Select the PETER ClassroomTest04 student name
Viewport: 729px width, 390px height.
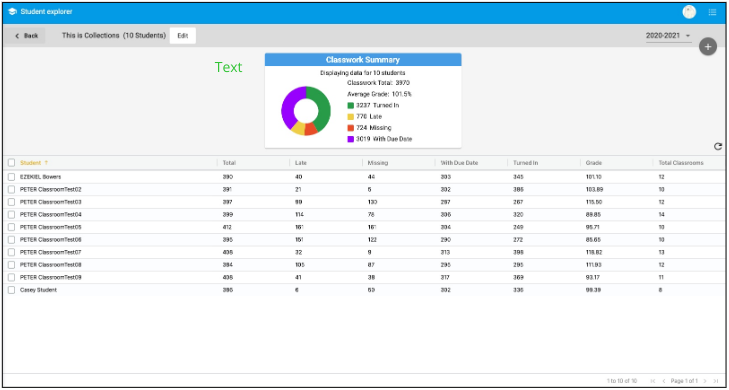click(x=51, y=215)
